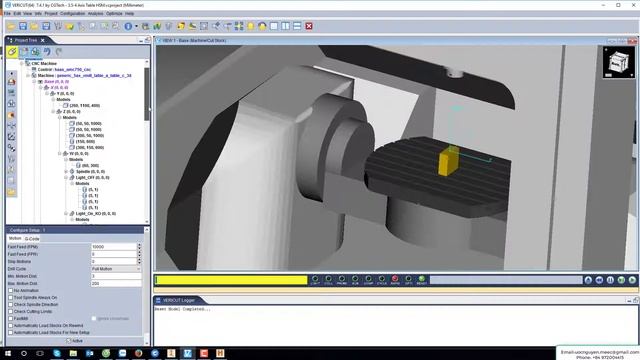The image size is (640, 360).
Task: Click the yellow simulation progress bar
Action: [231, 280]
